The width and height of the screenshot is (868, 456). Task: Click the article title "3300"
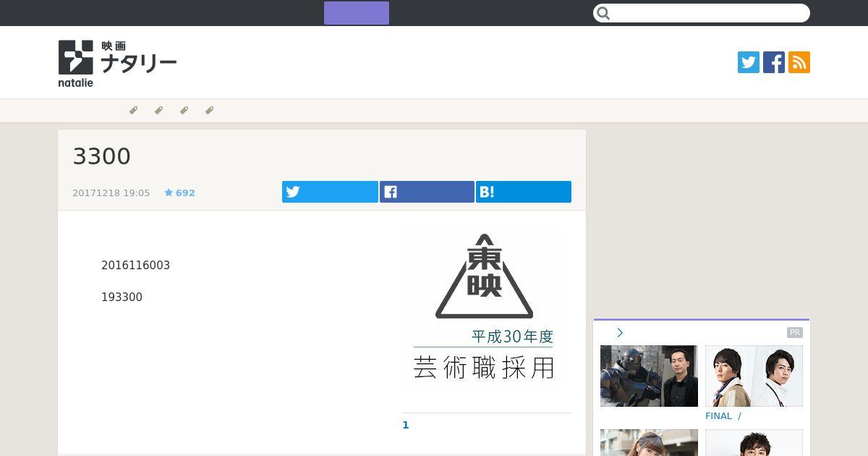(101, 156)
